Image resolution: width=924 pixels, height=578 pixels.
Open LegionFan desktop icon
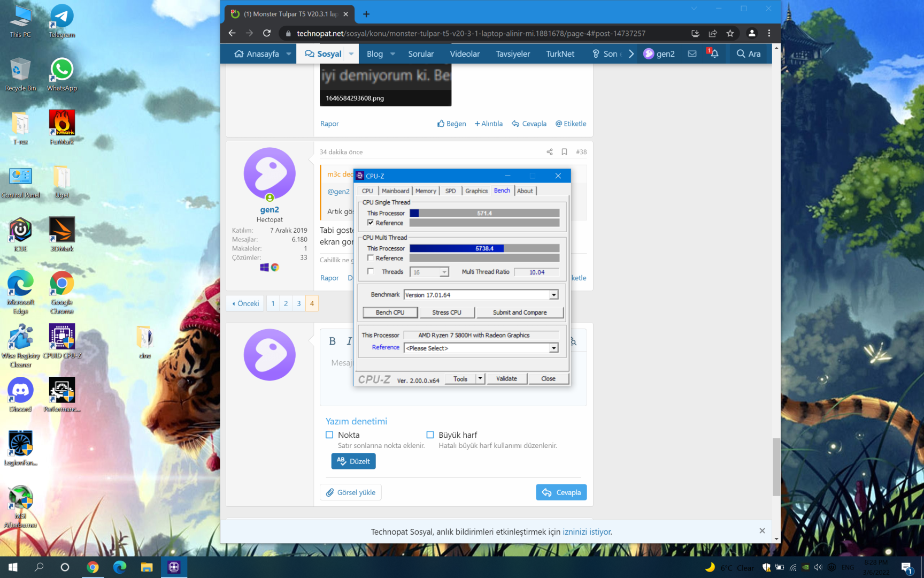(20, 449)
